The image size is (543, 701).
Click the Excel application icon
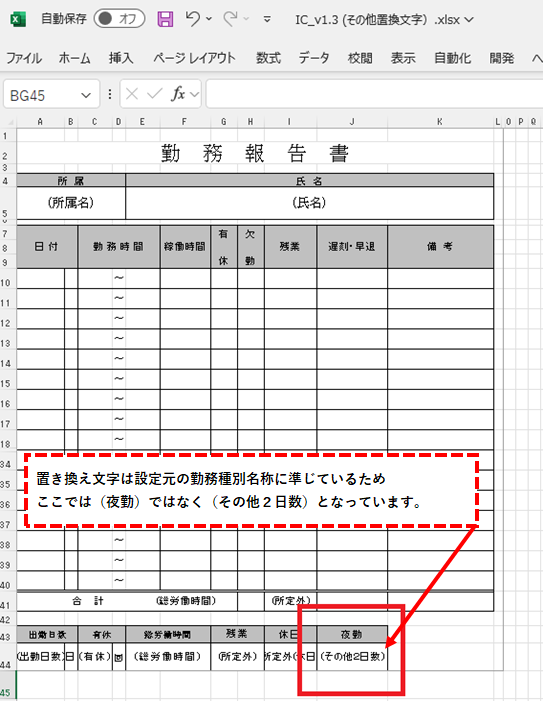[18, 19]
